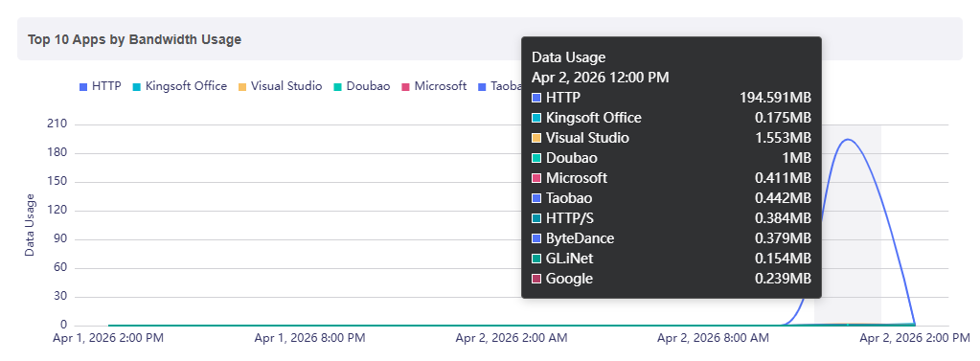Click x-axis label Apr 1, 2026 8:00 PM

point(310,339)
